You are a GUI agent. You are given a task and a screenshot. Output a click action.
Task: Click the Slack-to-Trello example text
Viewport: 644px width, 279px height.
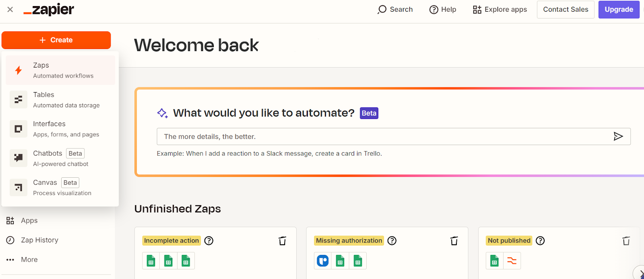269,154
